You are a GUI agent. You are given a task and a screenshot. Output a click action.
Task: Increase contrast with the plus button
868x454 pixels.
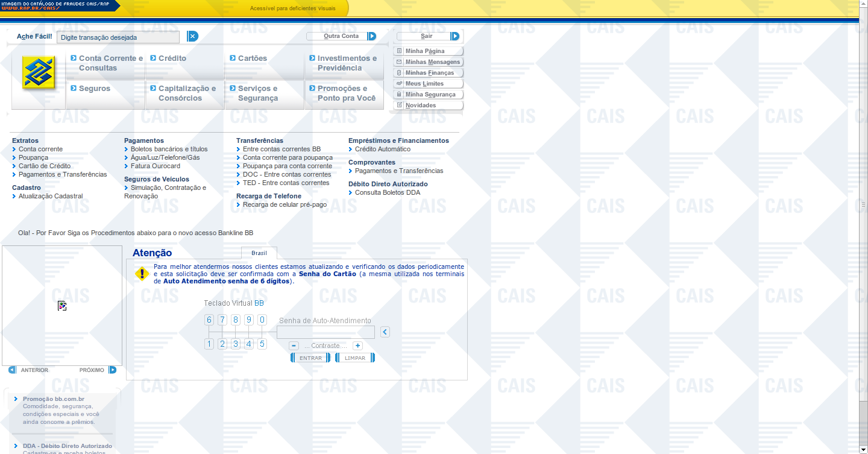point(357,345)
